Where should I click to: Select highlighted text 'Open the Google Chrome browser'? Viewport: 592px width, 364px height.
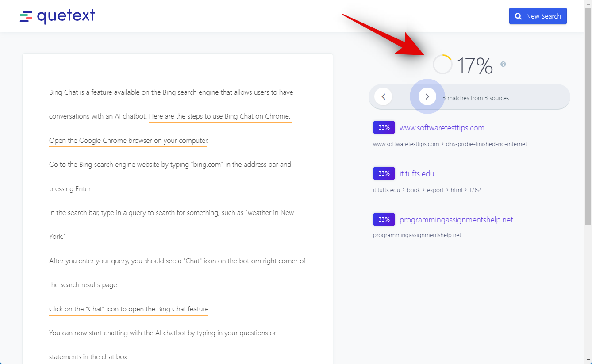coord(128,141)
